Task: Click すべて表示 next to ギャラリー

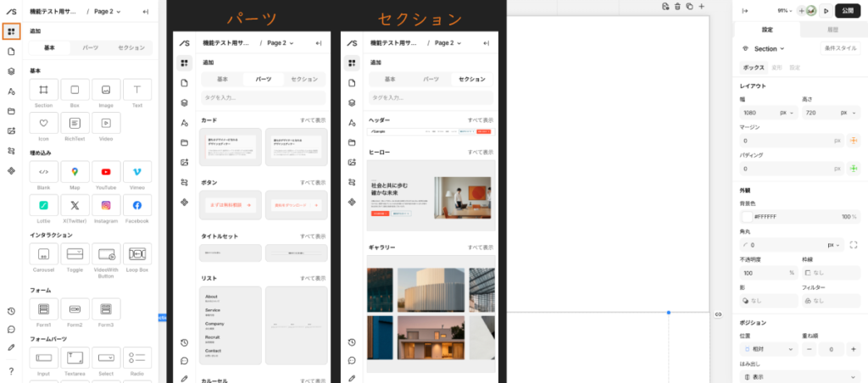Action: pos(481,247)
